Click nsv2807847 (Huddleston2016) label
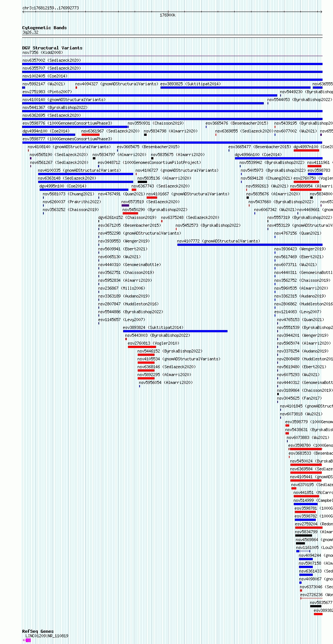 click(x=128, y=304)
